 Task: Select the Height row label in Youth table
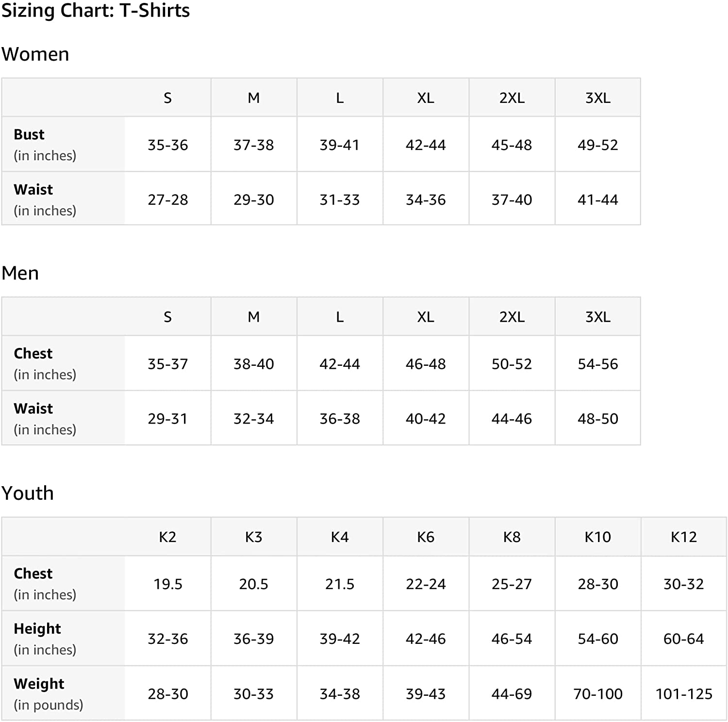coord(37,629)
